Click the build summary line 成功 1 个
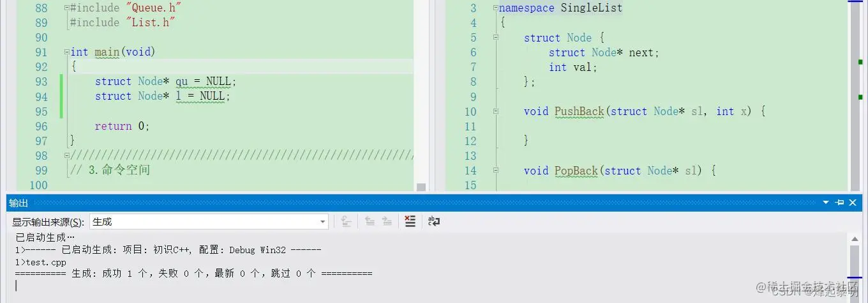The height and width of the screenshot is (303, 868). pyautogui.click(x=193, y=273)
